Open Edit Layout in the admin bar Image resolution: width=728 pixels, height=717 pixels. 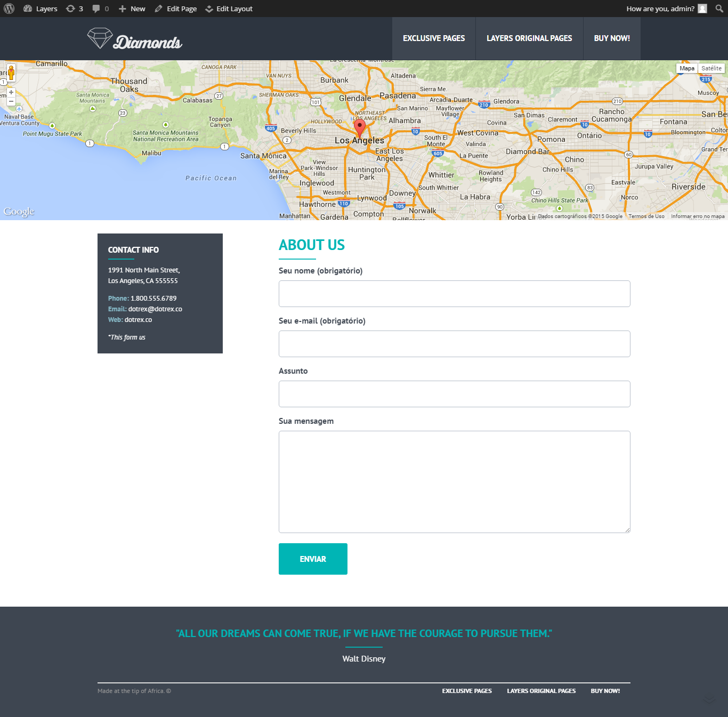[x=229, y=9]
